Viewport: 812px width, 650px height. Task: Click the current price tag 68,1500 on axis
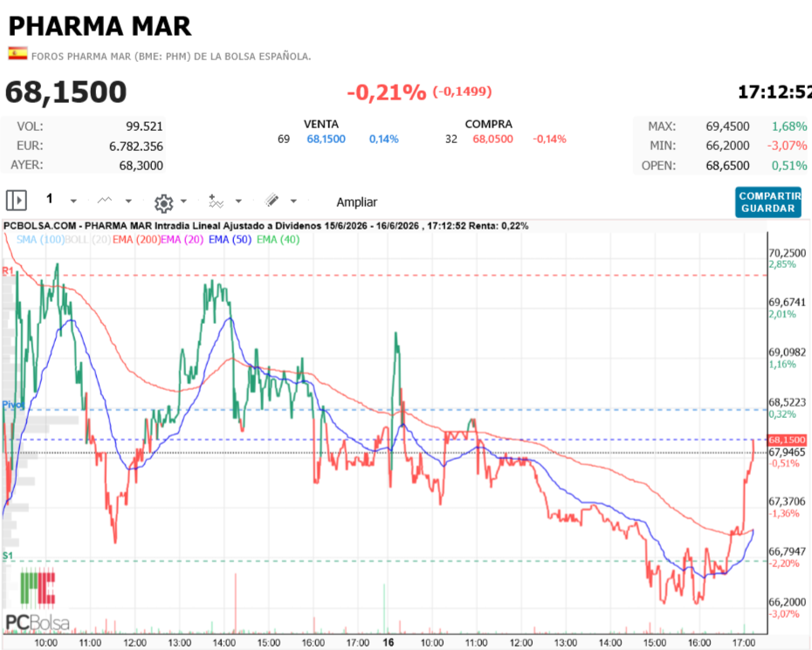(x=787, y=440)
